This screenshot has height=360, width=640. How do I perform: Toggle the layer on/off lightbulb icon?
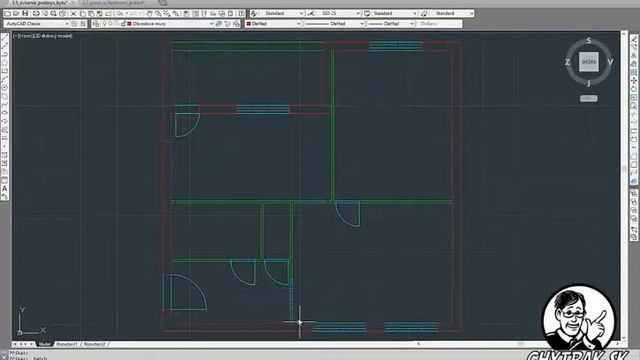tap(104, 24)
